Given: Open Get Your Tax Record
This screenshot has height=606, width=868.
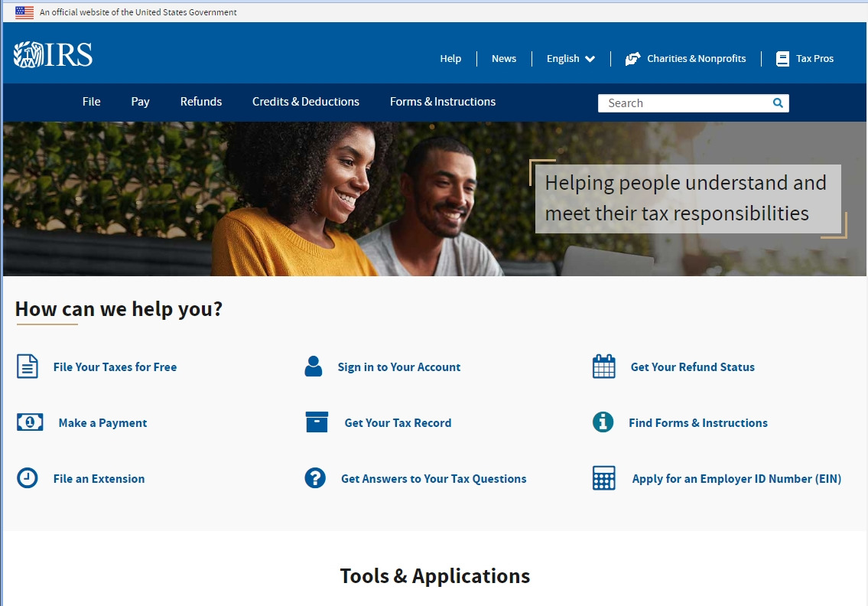Looking at the screenshot, I should coord(398,423).
